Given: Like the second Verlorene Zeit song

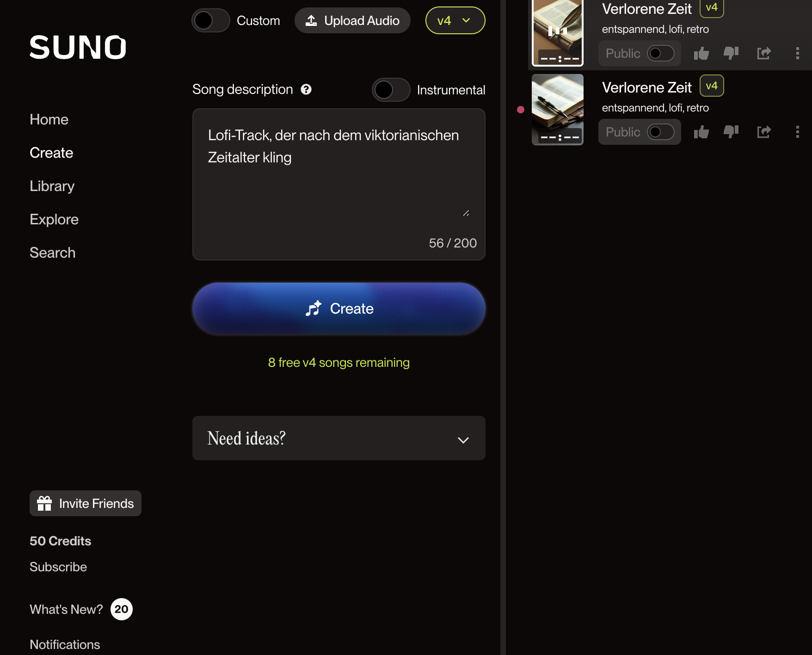Looking at the screenshot, I should pyautogui.click(x=701, y=132).
